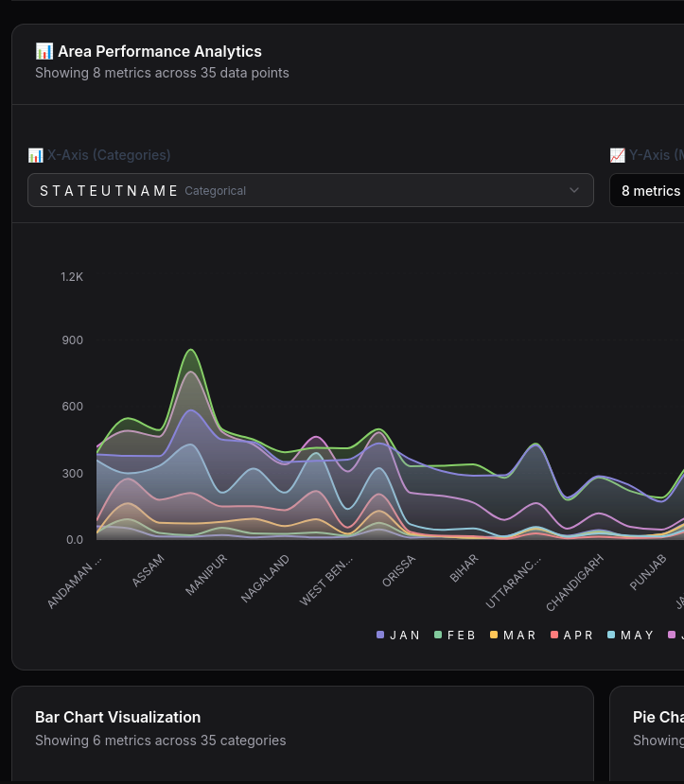Image resolution: width=684 pixels, height=784 pixels.
Task: Click the Pie Chart panel heading
Action: pyautogui.click(x=658, y=717)
